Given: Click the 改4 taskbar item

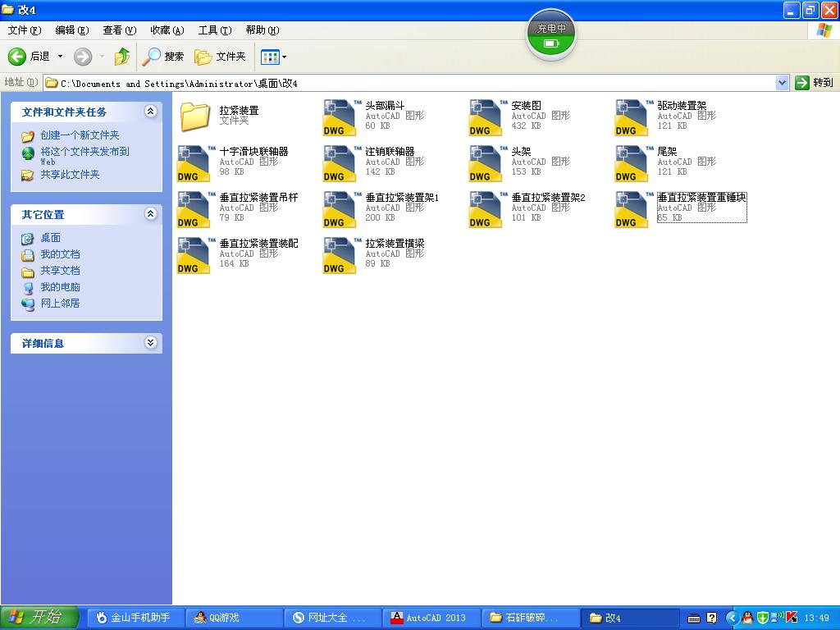Looking at the screenshot, I should click(x=629, y=618).
